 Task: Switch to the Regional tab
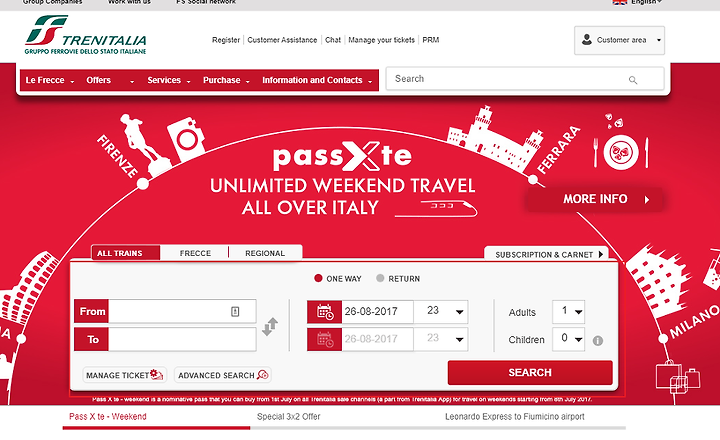pos(265,253)
